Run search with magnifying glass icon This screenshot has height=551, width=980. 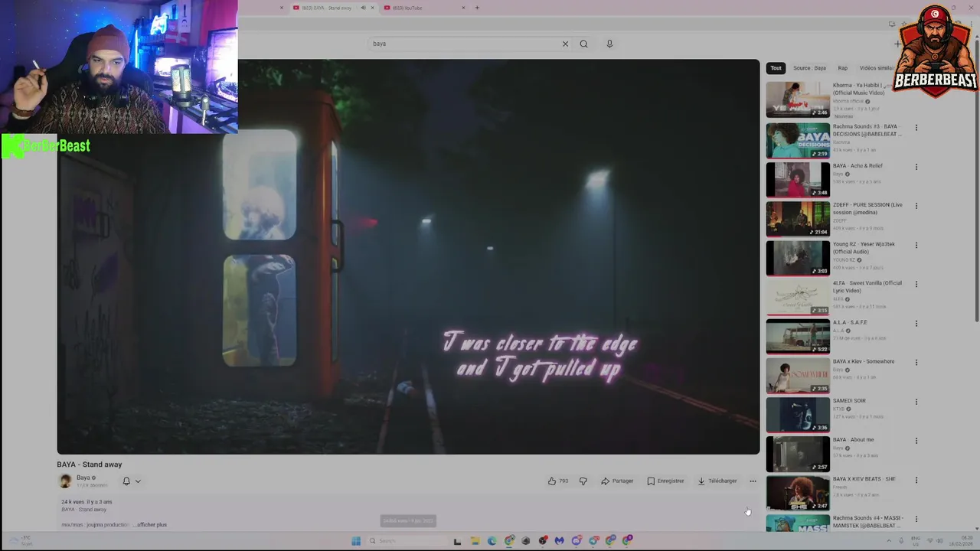(x=583, y=44)
